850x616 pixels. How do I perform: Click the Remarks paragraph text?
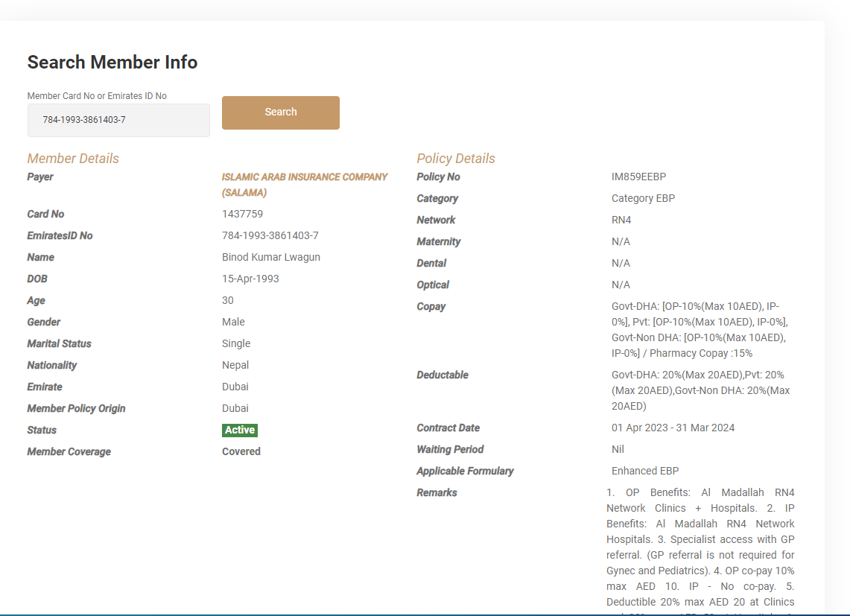[x=700, y=547]
